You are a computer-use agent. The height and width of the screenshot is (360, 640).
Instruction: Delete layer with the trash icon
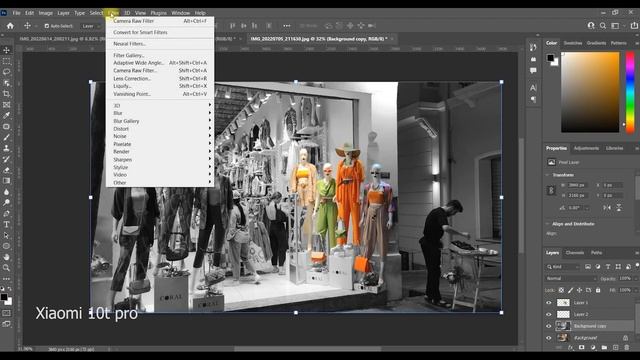627,348
